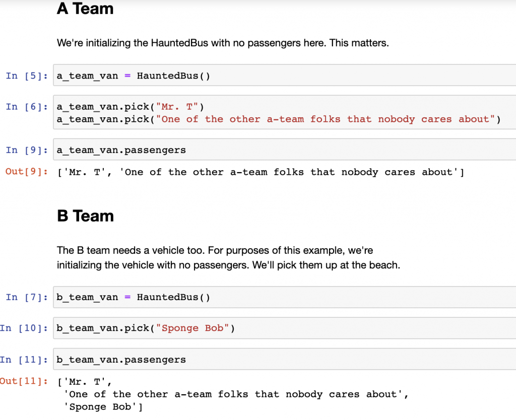Click the In [5] prompt label
This screenshot has width=516, height=420.
pos(27,76)
